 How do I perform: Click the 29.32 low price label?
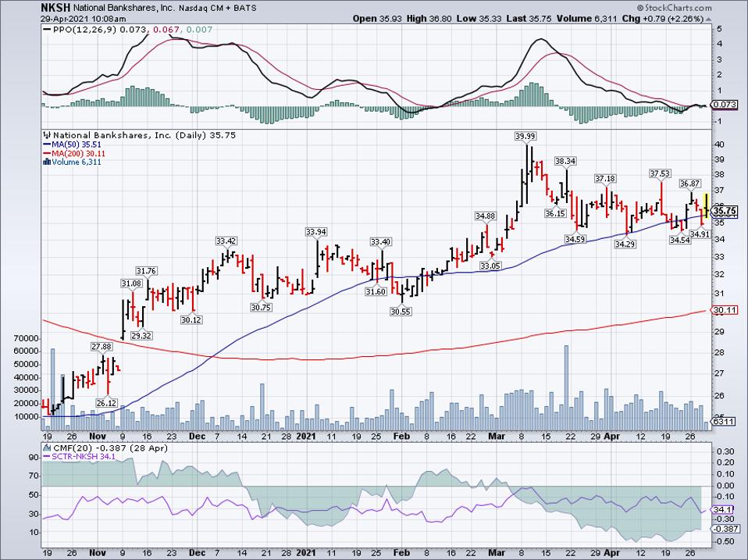(141, 335)
